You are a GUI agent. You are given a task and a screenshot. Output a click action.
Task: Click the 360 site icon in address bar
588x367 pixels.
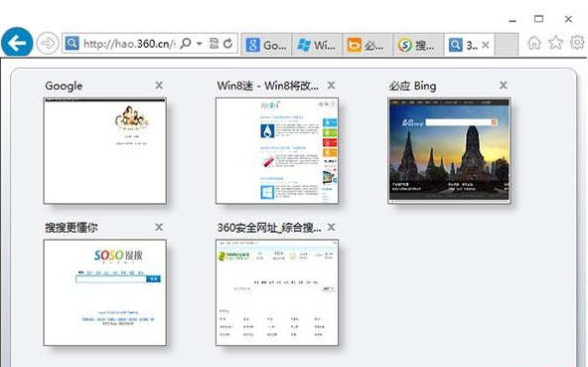tap(72, 43)
